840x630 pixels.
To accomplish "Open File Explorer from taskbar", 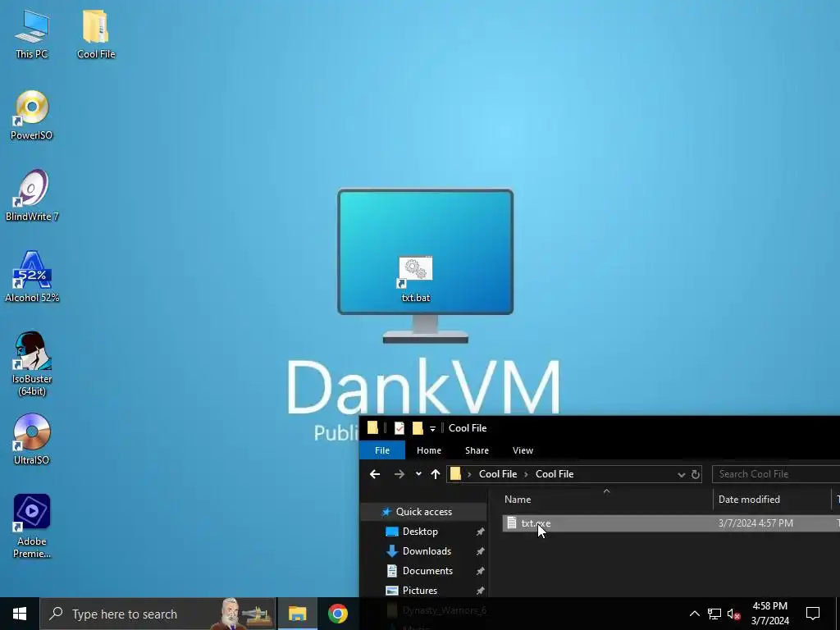I will (x=297, y=614).
